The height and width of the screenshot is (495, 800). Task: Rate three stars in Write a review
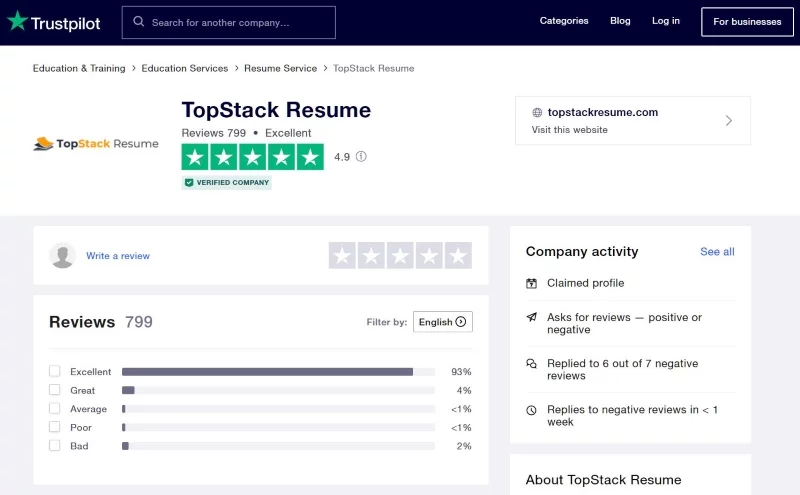[x=401, y=255]
